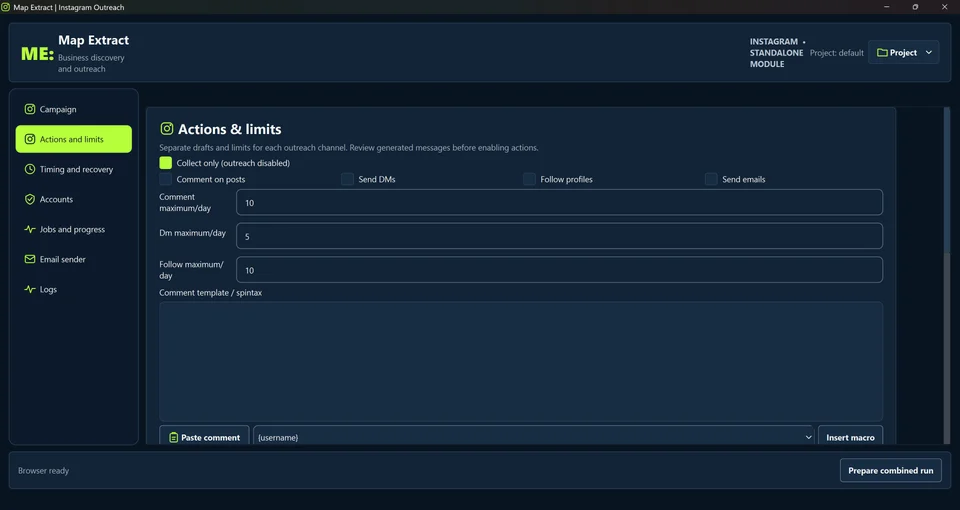This screenshot has height=510, width=960.
Task: Select the Actions and limits section
Action: (73, 139)
